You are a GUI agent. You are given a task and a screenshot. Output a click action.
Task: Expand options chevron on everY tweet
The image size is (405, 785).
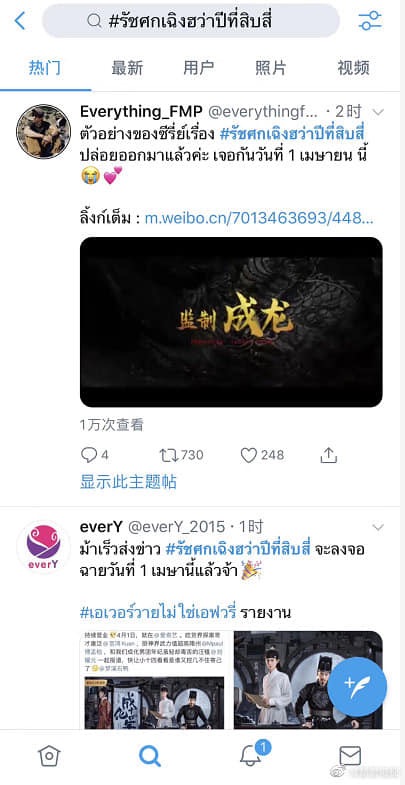tap(378, 527)
